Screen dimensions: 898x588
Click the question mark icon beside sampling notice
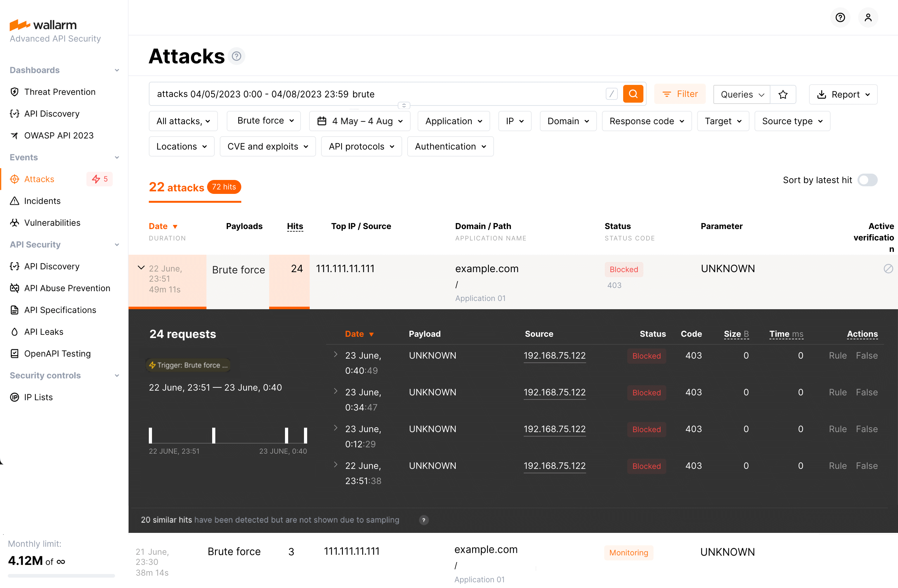(x=424, y=520)
